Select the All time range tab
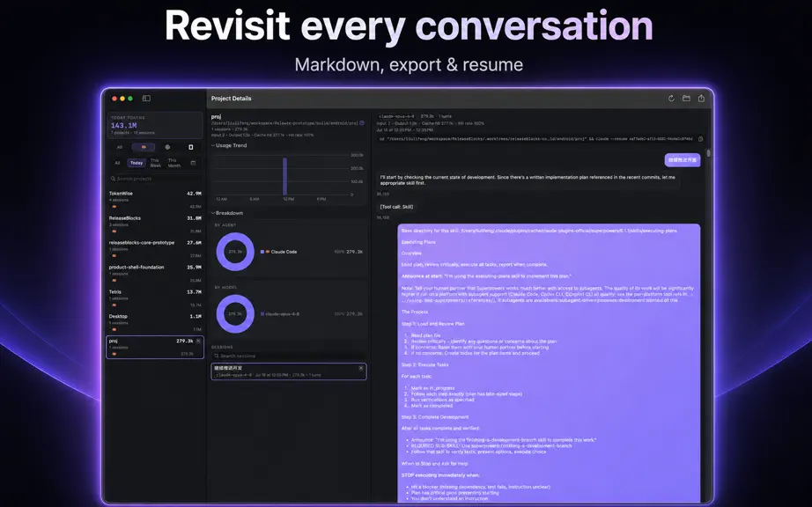The image size is (812, 507). click(117, 163)
